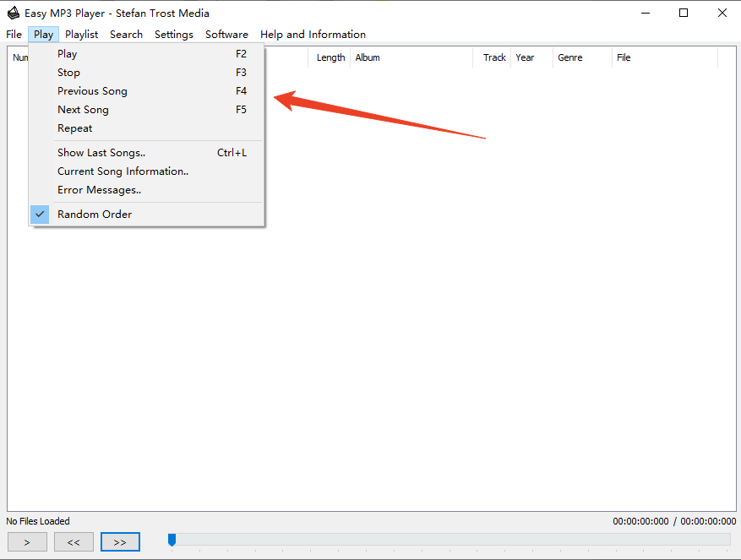This screenshot has height=560, width=741.
Task: Open the Settings menu
Action: (x=174, y=35)
